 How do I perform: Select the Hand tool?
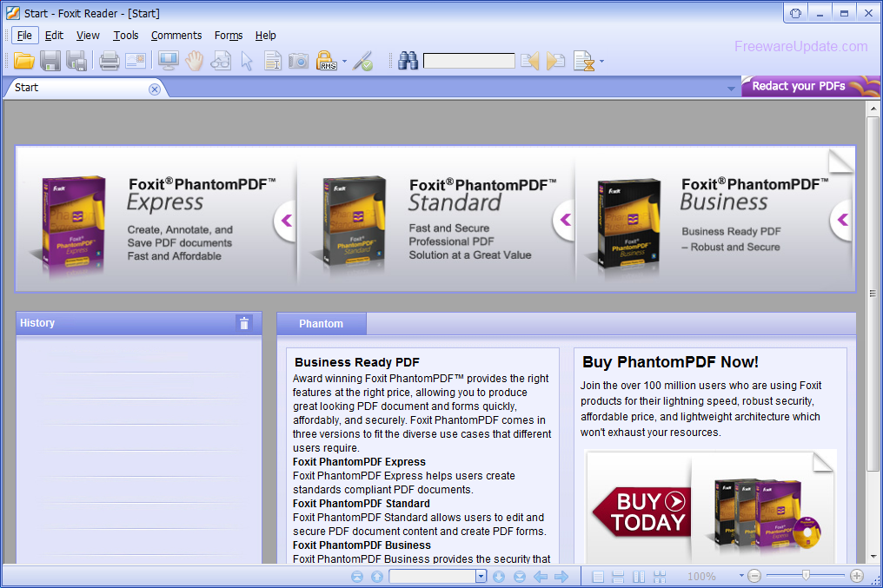pos(193,60)
